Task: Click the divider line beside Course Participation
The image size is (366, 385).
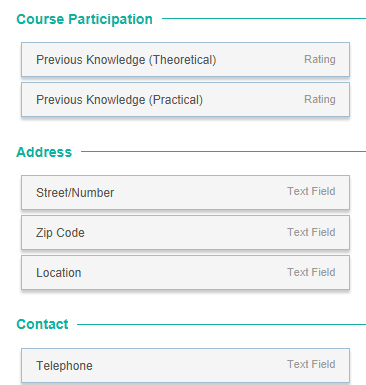Action: 264,19
